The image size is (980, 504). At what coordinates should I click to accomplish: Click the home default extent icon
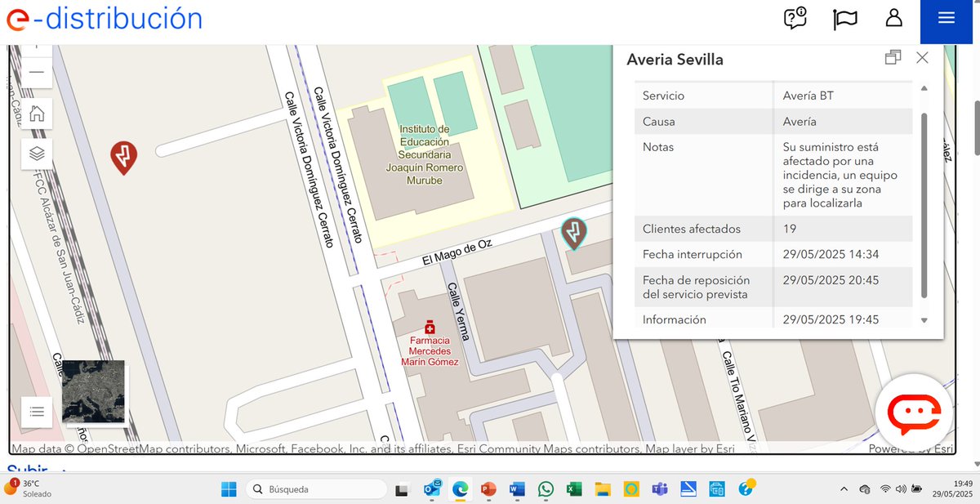pos(35,114)
